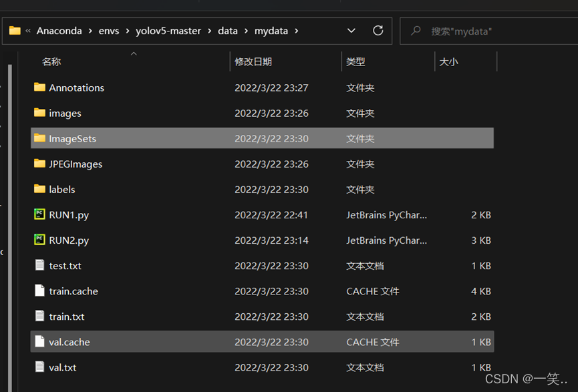The image size is (578, 392).
Task: Sort files by the 修改日期 column
Action: pos(253,61)
